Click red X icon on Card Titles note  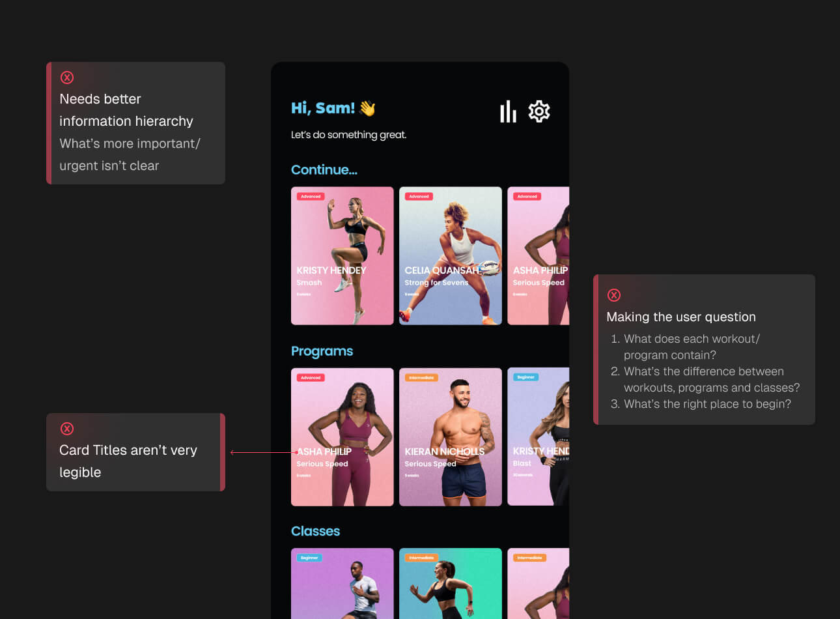coord(67,429)
